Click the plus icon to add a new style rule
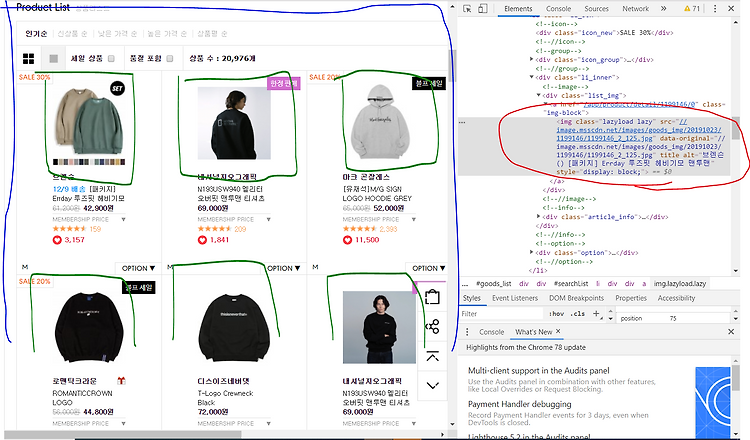This screenshot has height=440, width=750. (x=596, y=314)
